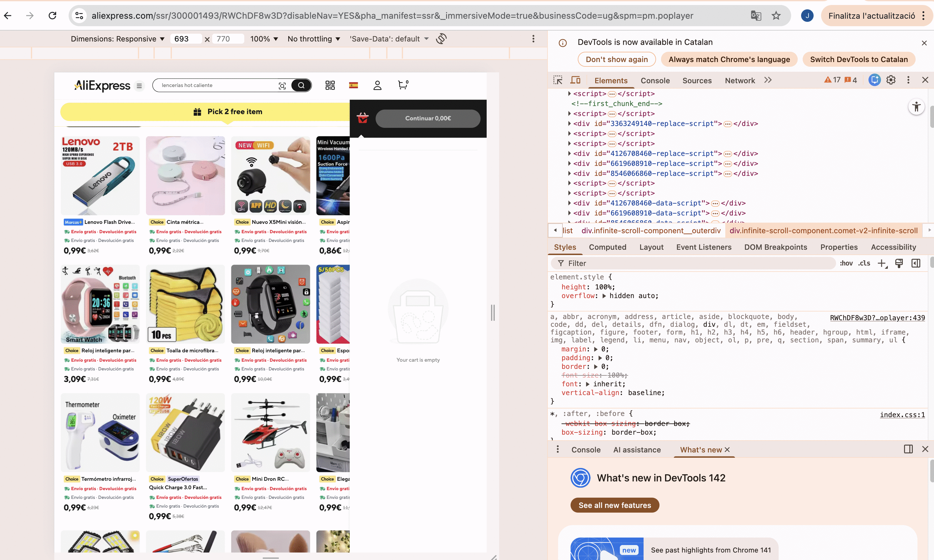
Task: Open the Dimensions: Responsive dropdown
Action: coord(117,39)
